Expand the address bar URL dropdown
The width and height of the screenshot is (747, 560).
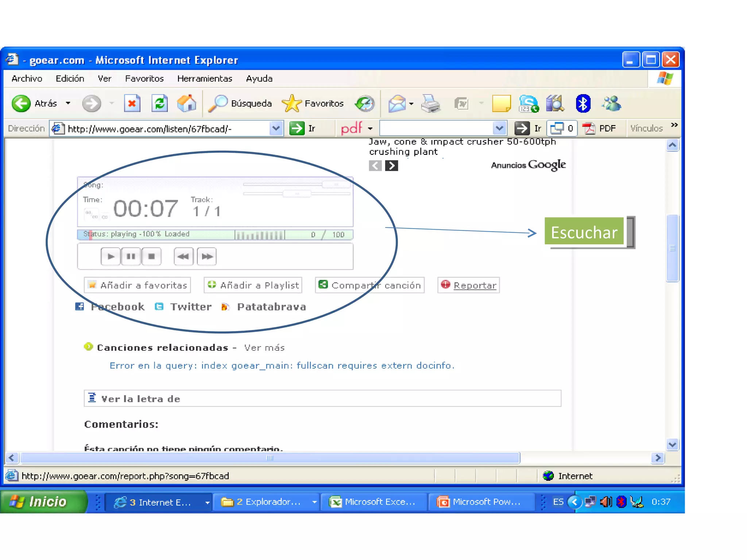coord(276,128)
